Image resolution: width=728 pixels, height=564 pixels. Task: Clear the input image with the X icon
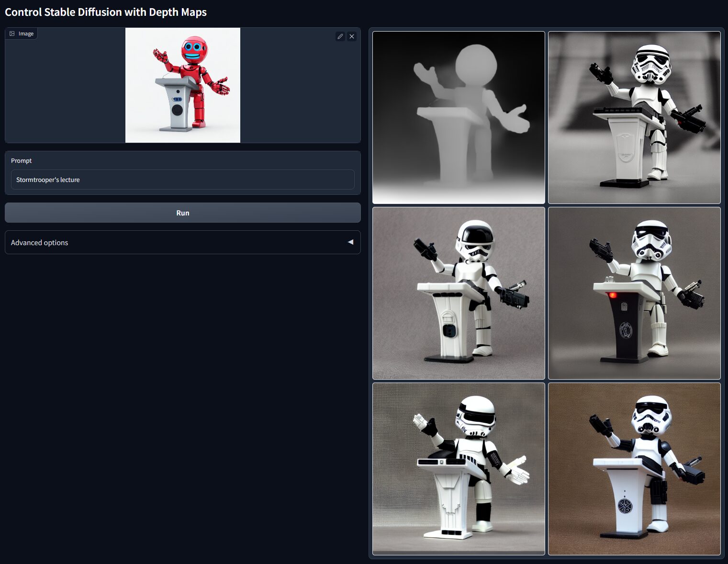tap(352, 36)
